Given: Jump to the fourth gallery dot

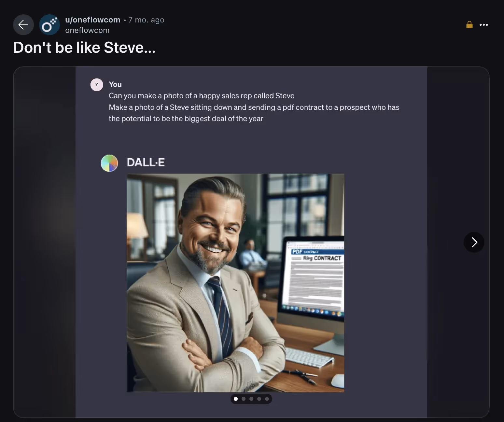Looking at the screenshot, I should point(259,399).
